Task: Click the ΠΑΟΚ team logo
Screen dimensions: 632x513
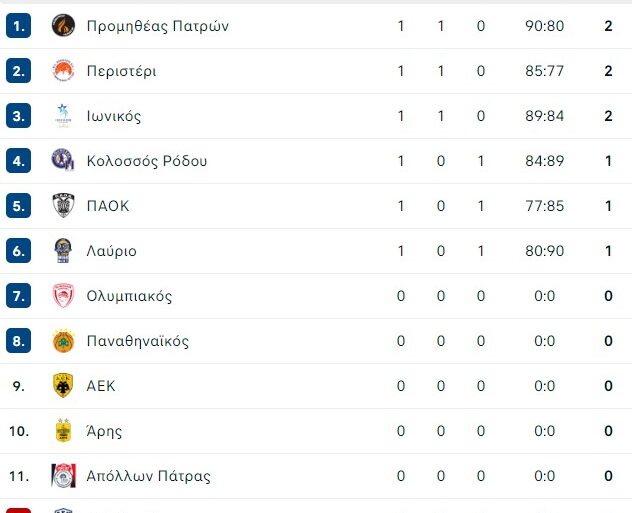Action: (x=63, y=206)
